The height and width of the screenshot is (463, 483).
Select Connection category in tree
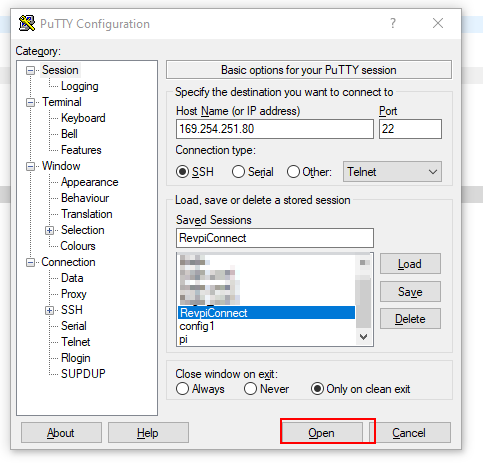[68, 262]
